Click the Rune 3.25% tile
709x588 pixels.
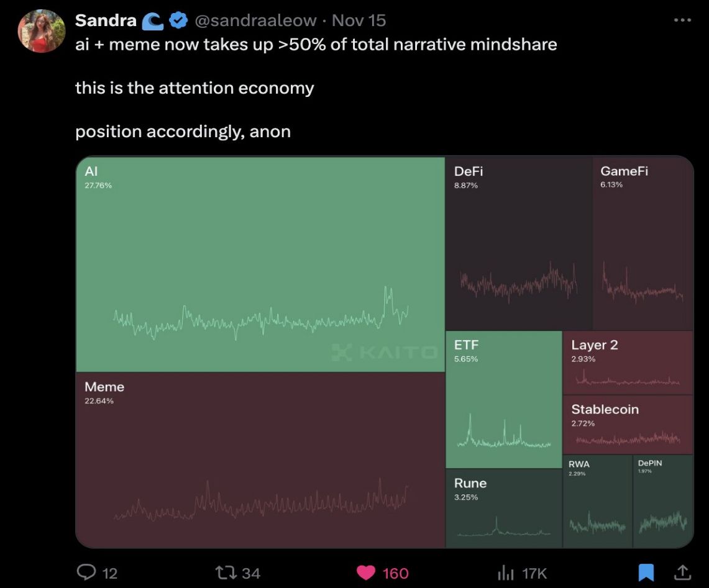pos(504,508)
